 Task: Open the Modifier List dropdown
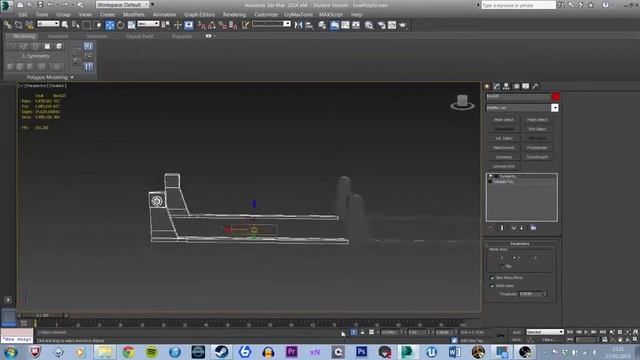pyautogui.click(x=555, y=108)
